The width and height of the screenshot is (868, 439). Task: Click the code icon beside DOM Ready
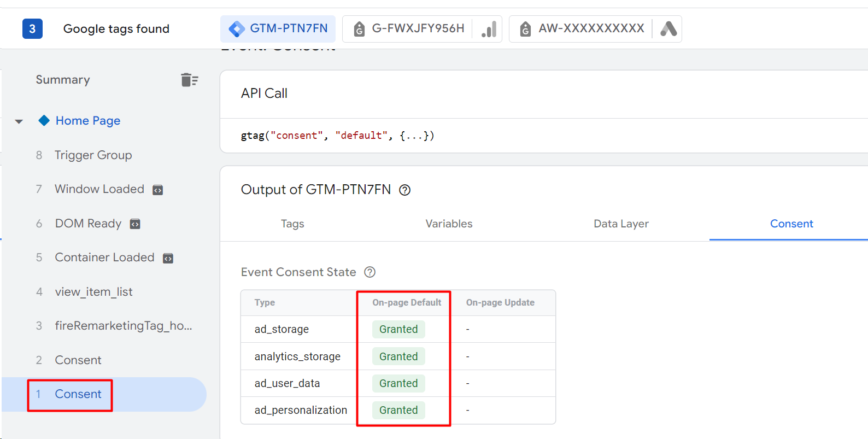pyautogui.click(x=135, y=224)
